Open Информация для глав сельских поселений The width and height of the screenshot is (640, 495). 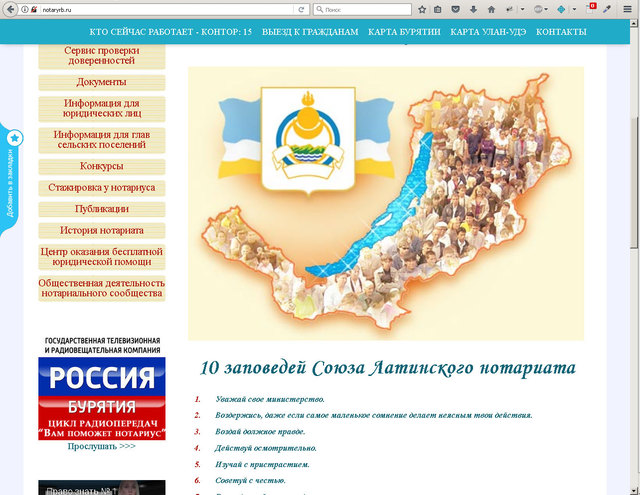pos(102,140)
